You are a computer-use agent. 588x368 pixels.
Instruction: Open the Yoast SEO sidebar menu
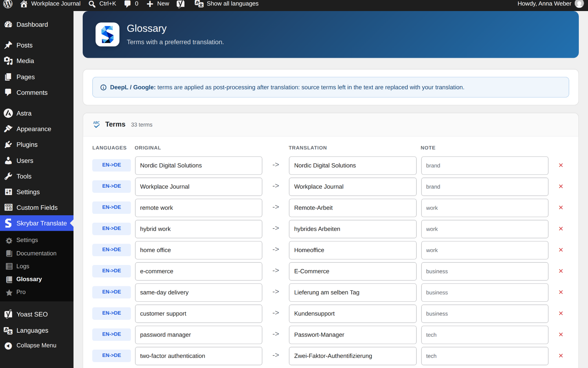37,314
